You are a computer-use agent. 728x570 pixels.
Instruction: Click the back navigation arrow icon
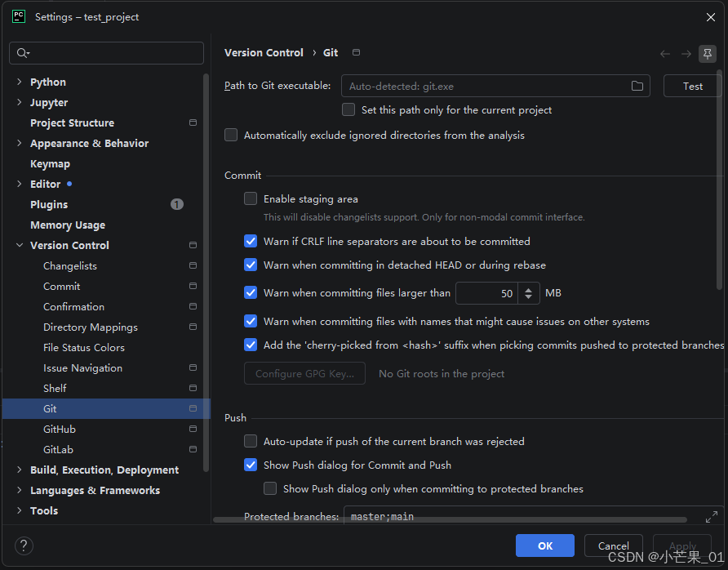tap(665, 54)
